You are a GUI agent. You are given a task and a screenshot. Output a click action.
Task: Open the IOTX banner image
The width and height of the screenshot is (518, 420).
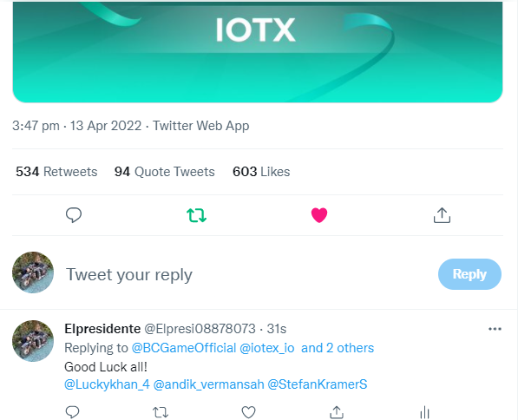pyautogui.click(x=258, y=52)
